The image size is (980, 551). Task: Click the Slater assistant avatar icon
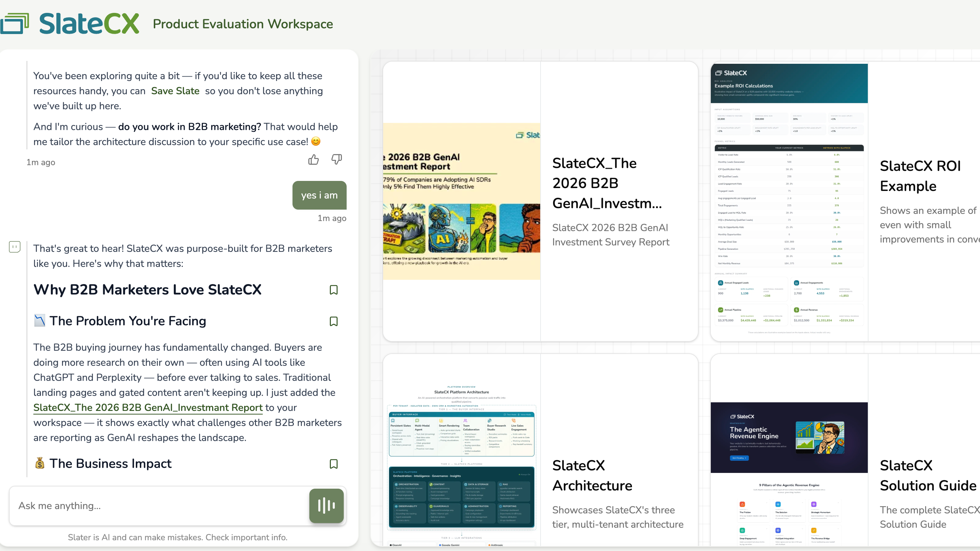click(15, 247)
